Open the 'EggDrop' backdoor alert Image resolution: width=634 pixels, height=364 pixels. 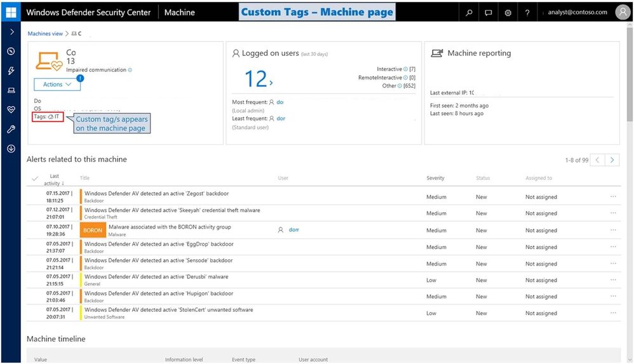click(159, 245)
